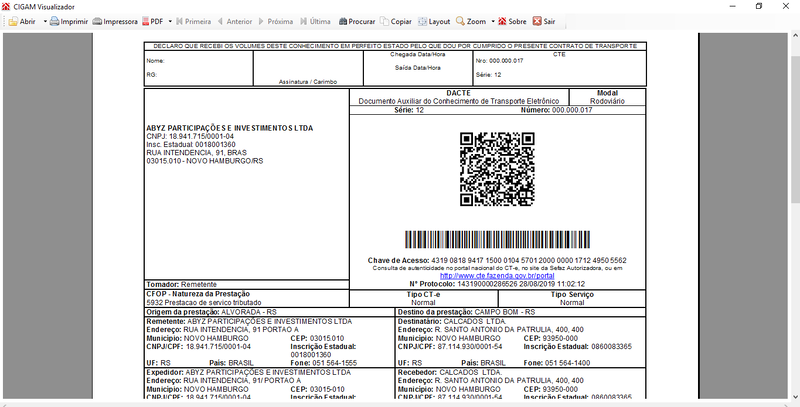Print the document using Imprimir
The image size is (800, 407).
(69, 22)
